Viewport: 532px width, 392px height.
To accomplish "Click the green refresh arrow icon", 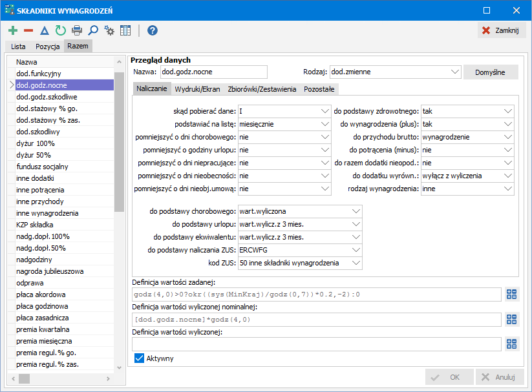I will point(60,30).
